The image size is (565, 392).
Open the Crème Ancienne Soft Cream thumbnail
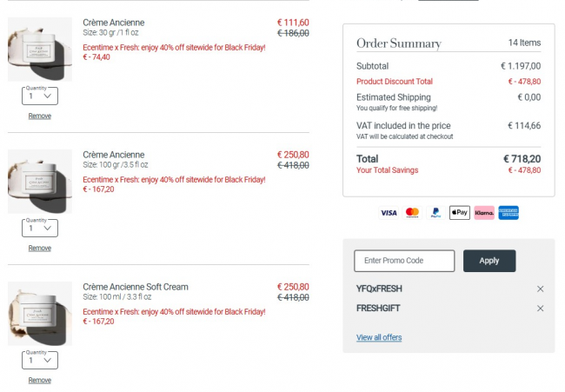point(40,314)
